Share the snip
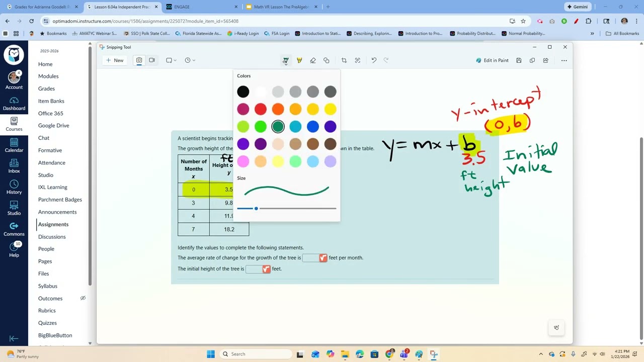This screenshot has width=644, height=362. tap(546, 60)
